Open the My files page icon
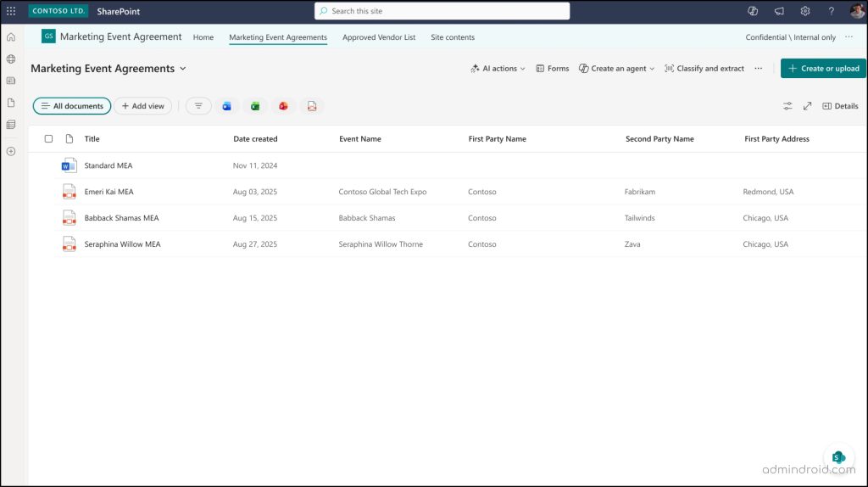This screenshot has width=868, height=487. pos(11,103)
